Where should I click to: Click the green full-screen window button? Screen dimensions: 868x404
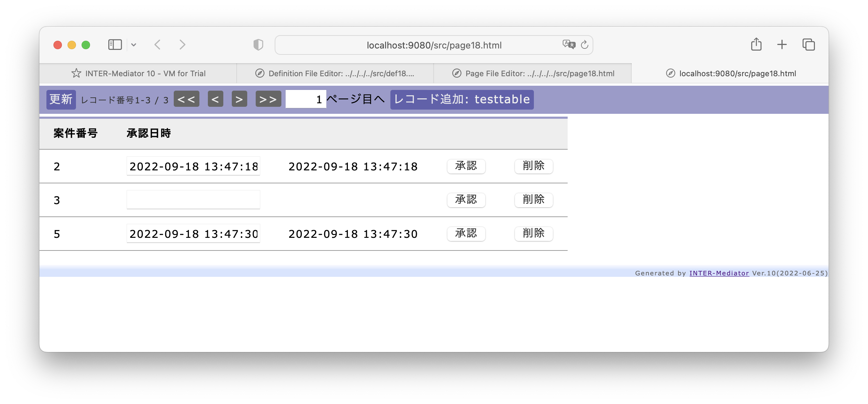click(86, 45)
